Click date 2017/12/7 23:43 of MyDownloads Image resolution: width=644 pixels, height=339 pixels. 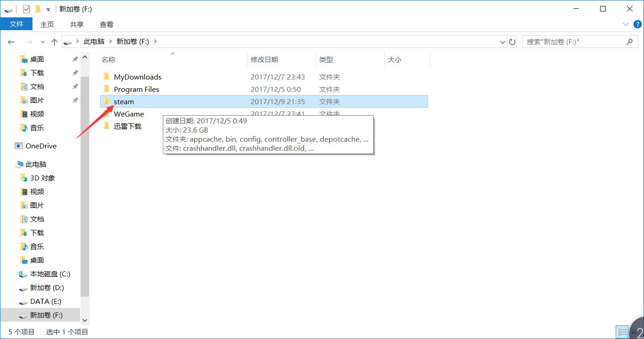(278, 77)
